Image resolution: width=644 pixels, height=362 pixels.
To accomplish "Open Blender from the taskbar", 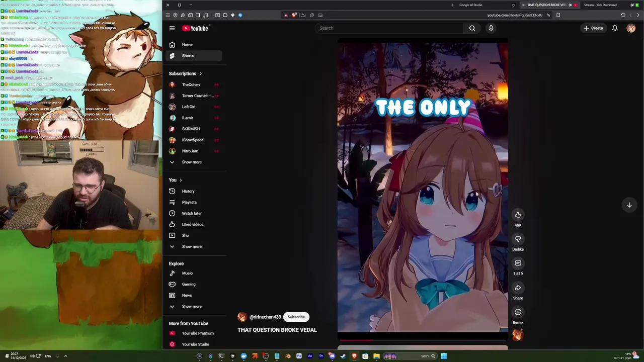I will 288,356.
